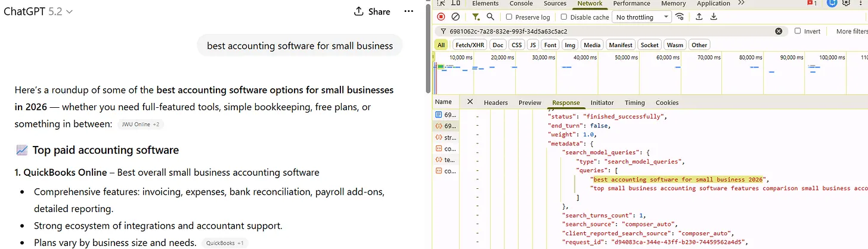Open the QuickBooks +1 source citation

click(x=224, y=243)
